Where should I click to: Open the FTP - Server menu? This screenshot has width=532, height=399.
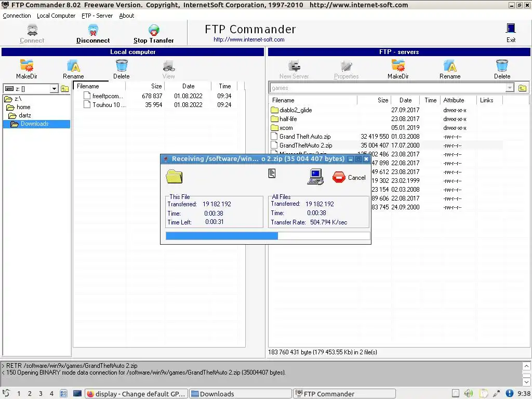click(x=97, y=16)
